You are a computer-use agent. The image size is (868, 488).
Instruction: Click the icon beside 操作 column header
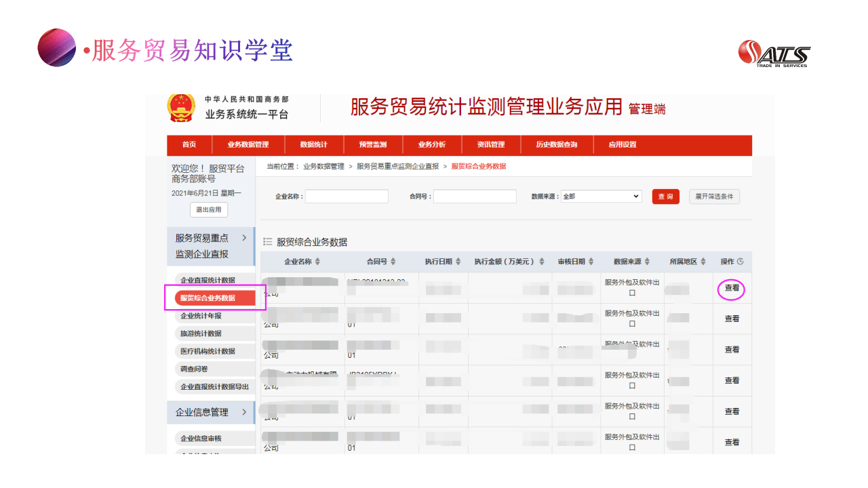click(x=741, y=262)
